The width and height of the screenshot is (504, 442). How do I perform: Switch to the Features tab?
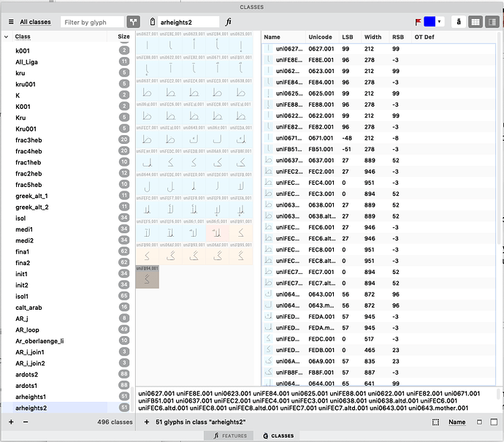pos(230,435)
